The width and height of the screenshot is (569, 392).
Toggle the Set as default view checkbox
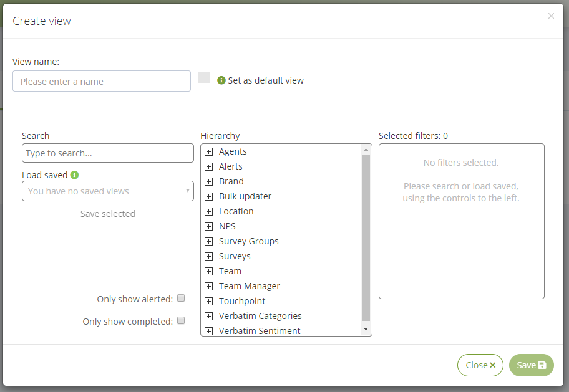point(204,77)
